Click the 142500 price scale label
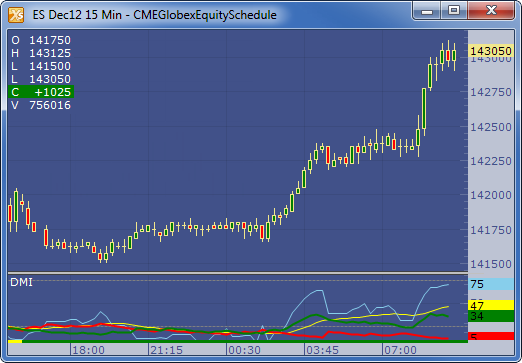 (x=491, y=127)
